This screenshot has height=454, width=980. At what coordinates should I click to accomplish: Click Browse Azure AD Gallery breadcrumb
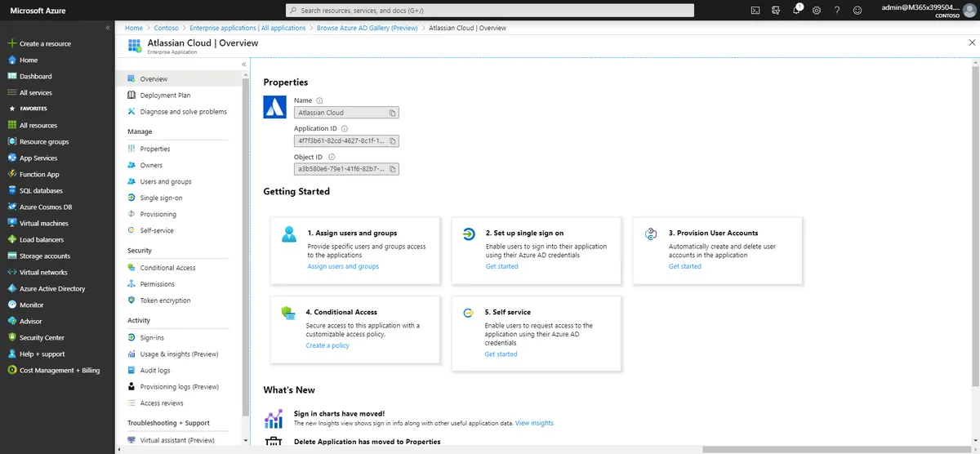pyautogui.click(x=367, y=28)
